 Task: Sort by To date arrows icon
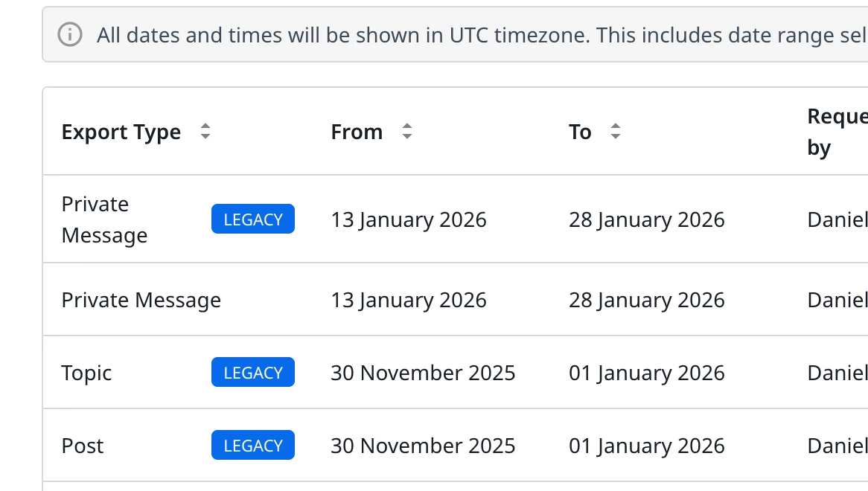(x=615, y=131)
